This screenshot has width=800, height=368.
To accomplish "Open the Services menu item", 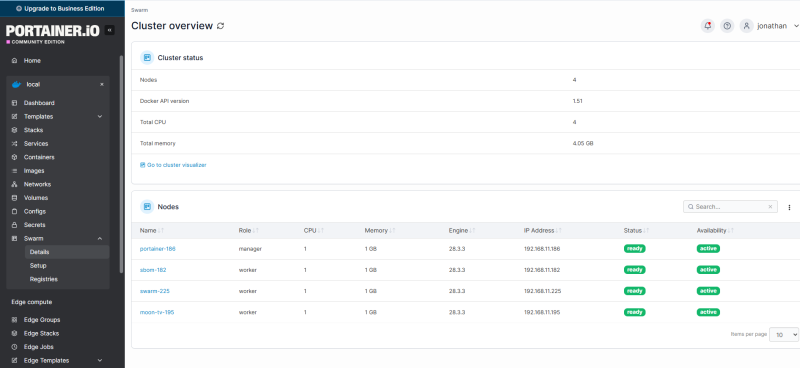I will (x=36, y=144).
